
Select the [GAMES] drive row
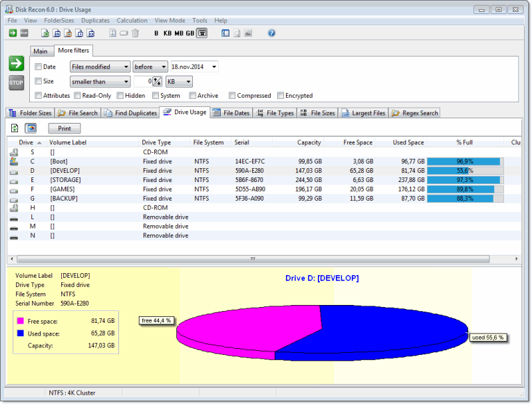tap(264, 189)
